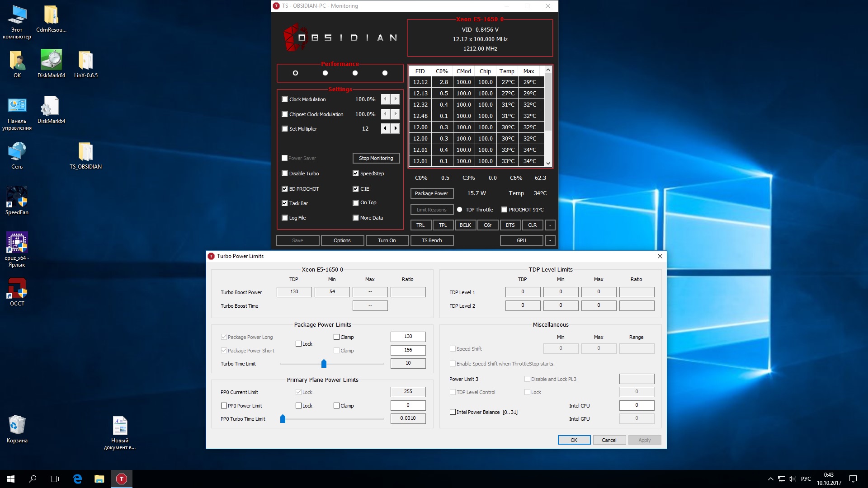The height and width of the screenshot is (488, 868).
Task: Open Task View on the taskbar
Action: click(x=54, y=479)
